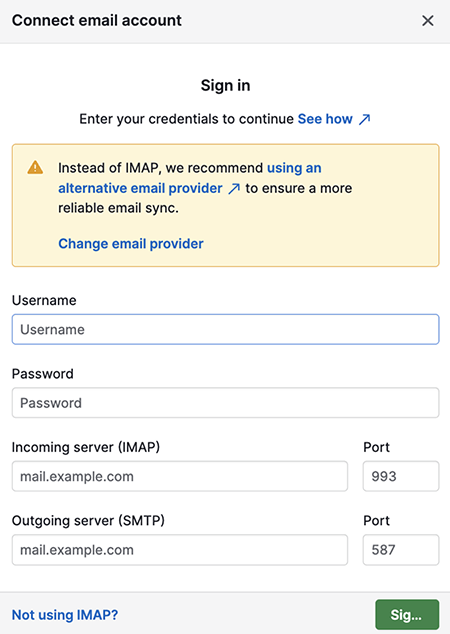Screen dimensions: 450x634
Task: Focus the Password input field
Action: 225,403
